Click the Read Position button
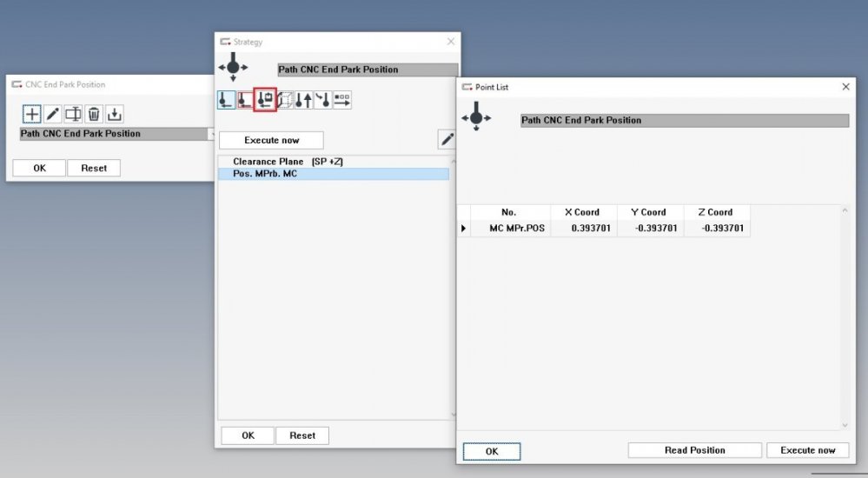 coord(695,450)
